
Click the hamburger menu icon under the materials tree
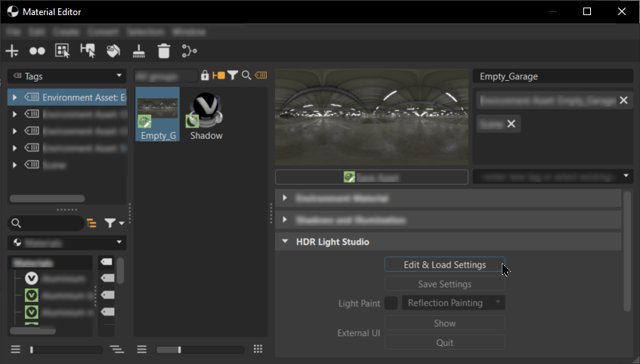pos(16,350)
